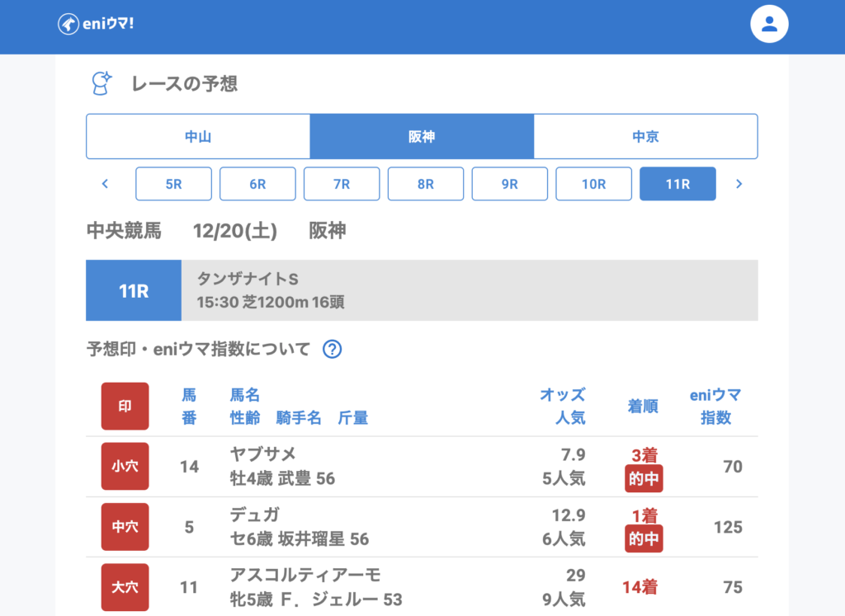Screen dimensions: 845x616
Task: Select the highlighted 11R race button
Action: point(677,184)
